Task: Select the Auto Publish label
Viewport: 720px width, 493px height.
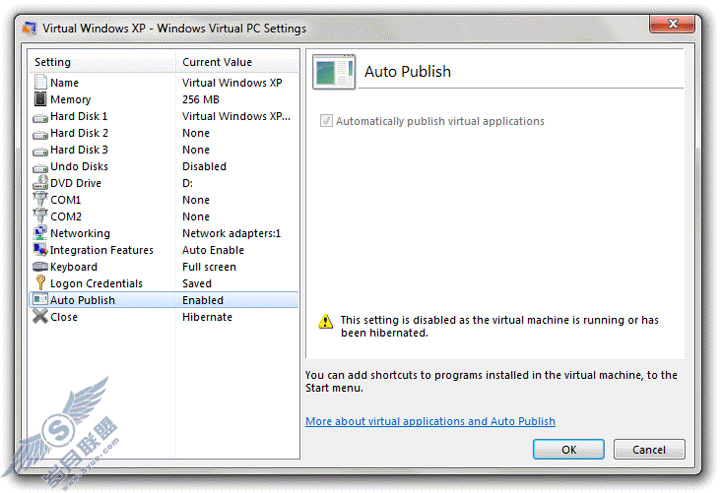Action: pyautogui.click(x=82, y=300)
